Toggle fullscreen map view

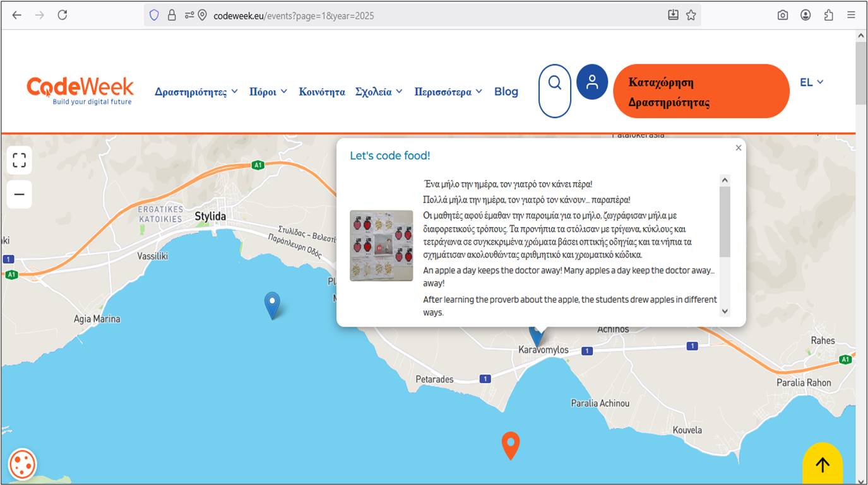click(20, 160)
